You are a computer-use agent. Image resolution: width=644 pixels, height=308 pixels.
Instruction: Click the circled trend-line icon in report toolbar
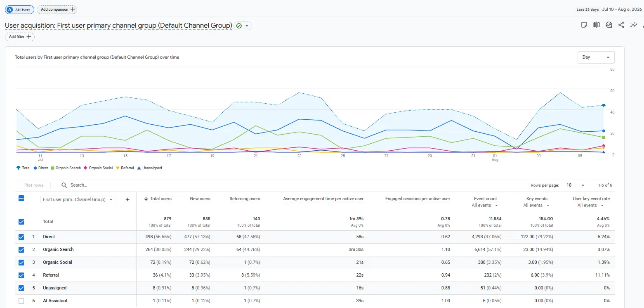pyautogui.click(x=609, y=25)
